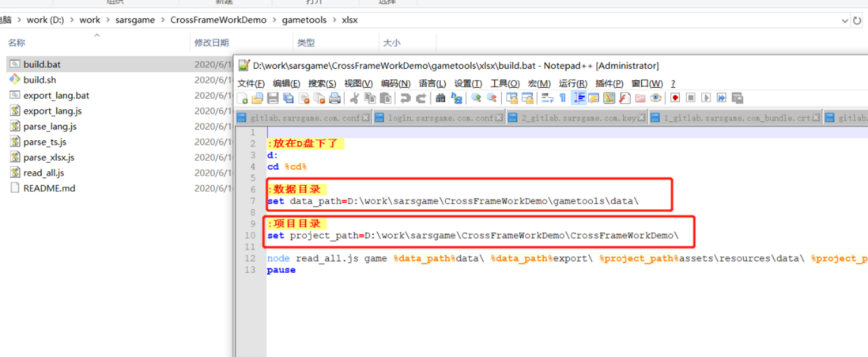Sort Explorer files by 名称 column
Screen dimensions: 868x357
[16, 43]
